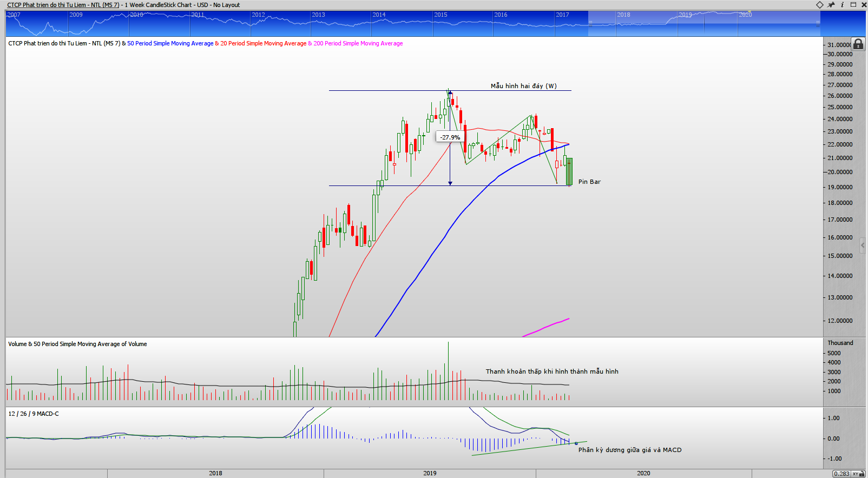Select the 200 Period Simple Moving Average legend

click(358, 43)
